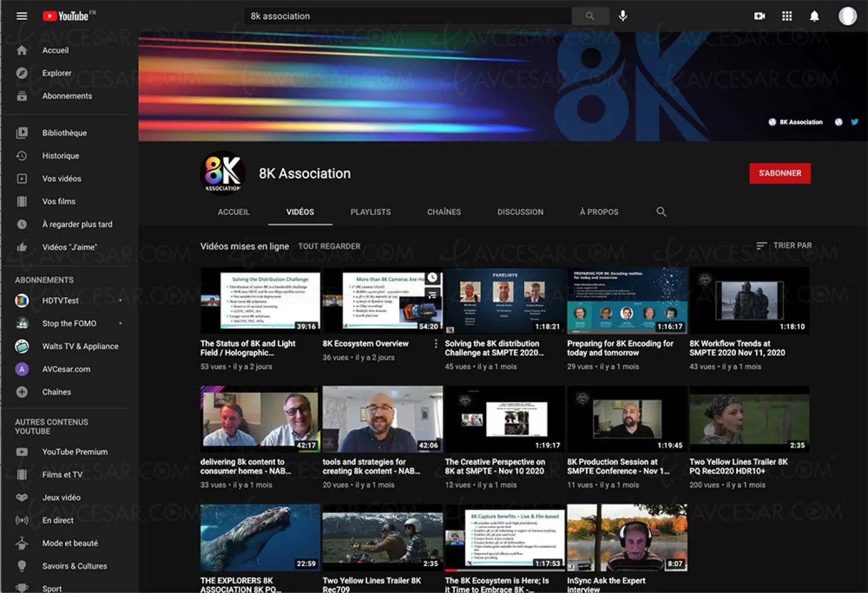Click the HDTVTest channel avatar
This screenshot has height=593, width=868.
coord(22,300)
